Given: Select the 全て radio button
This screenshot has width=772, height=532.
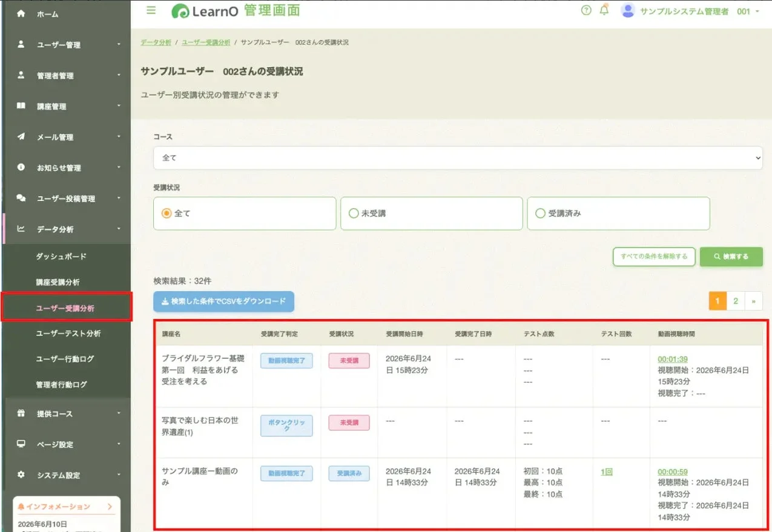Looking at the screenshot, I should pyautogui.click(x=167, y=213).
